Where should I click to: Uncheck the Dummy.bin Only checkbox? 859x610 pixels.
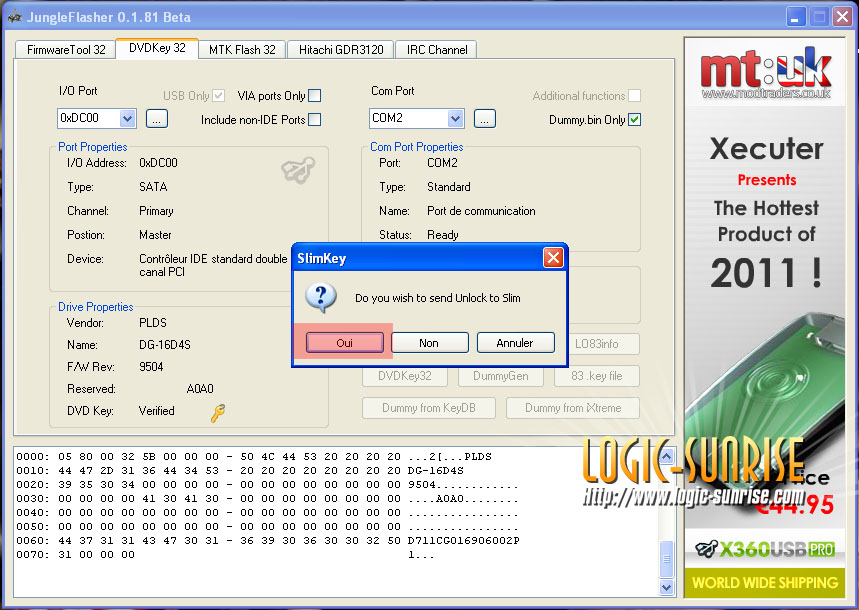pos(634,119)
